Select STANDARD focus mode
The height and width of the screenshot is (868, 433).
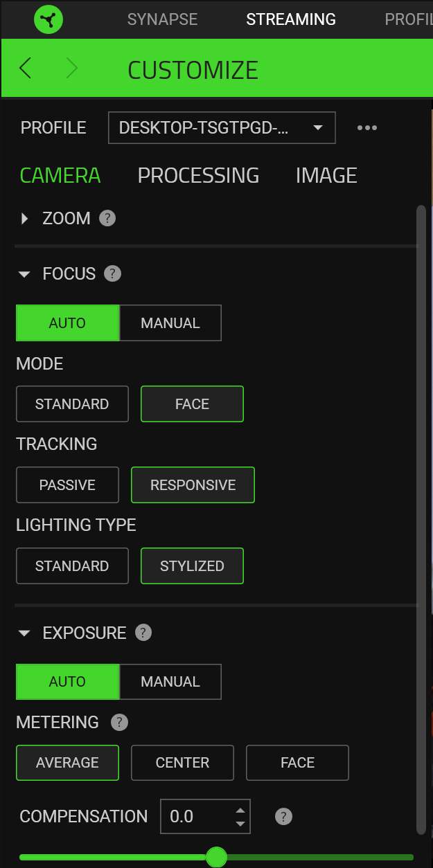[72, 404]
